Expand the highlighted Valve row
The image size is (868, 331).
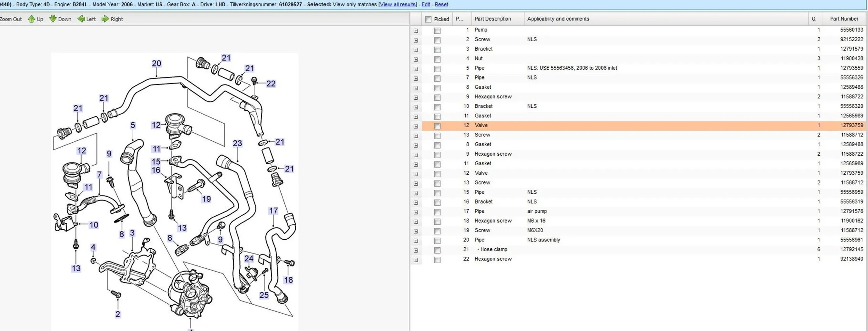[x=416, y=126]
